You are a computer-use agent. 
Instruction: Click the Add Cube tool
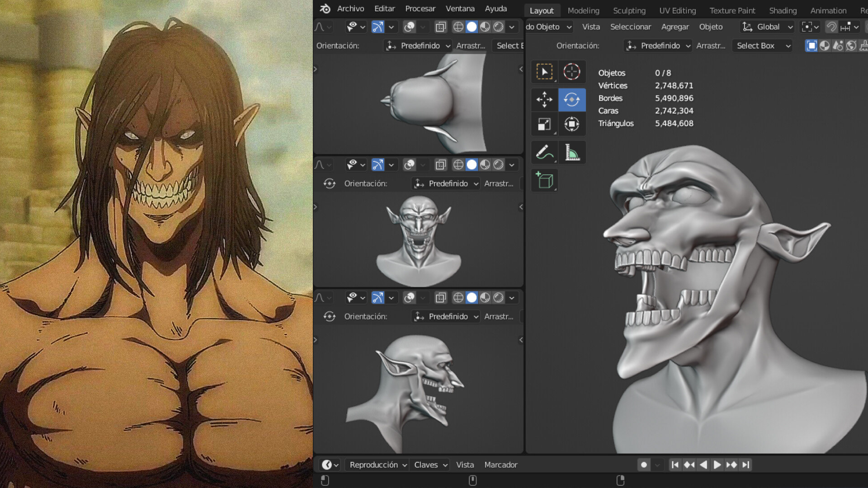click(544, 181)
